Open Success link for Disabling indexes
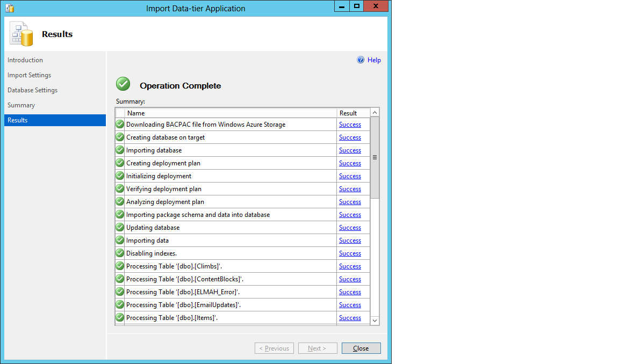 350,253
